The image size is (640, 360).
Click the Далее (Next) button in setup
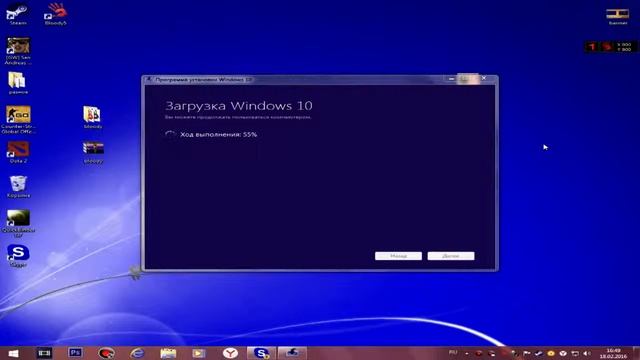[451, 256]
